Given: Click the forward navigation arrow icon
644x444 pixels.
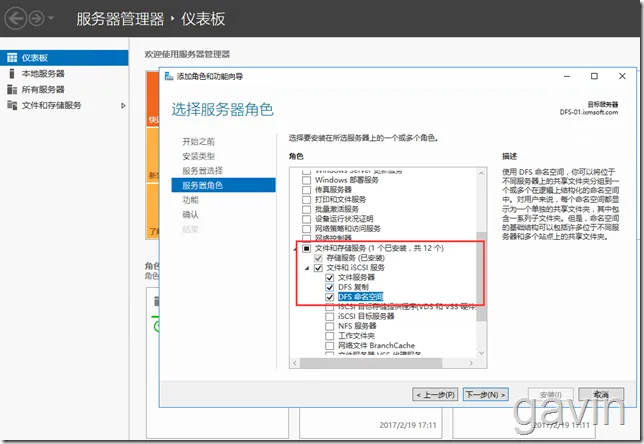Looking at the screenshot, I should click(37, 18).
